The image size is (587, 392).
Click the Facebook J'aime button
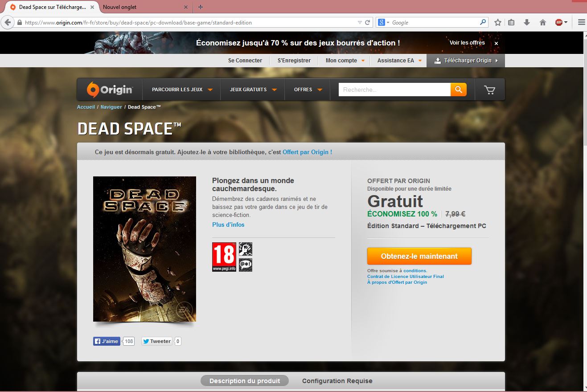click(x=107, y=341)
